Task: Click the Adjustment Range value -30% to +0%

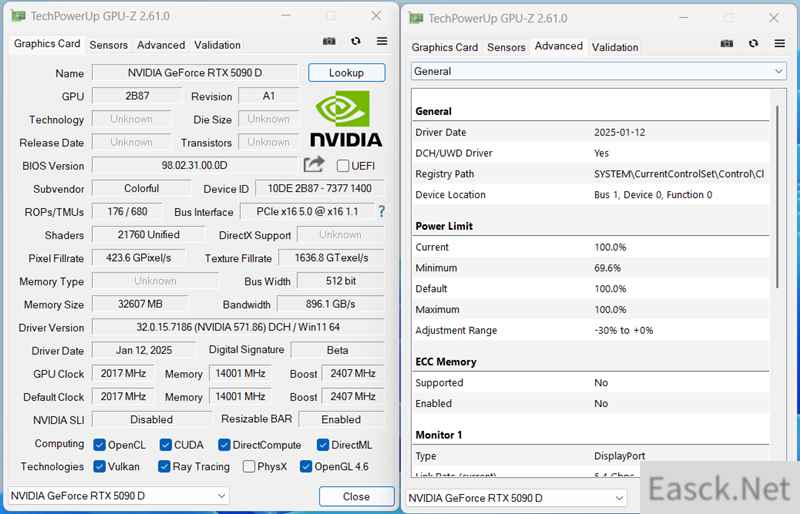Action: [x=623, y=330]
